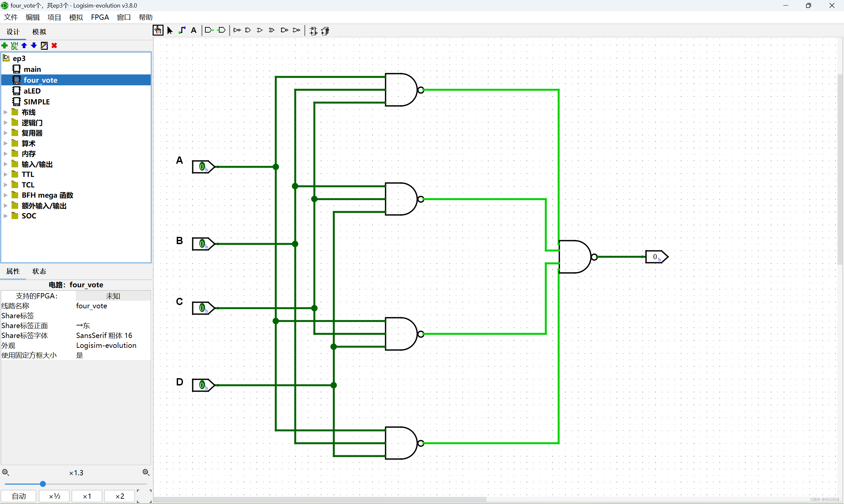Select the Poke (hand) tool
The height and width of the screenshot is (504, 844).
[x=158, y=31]
